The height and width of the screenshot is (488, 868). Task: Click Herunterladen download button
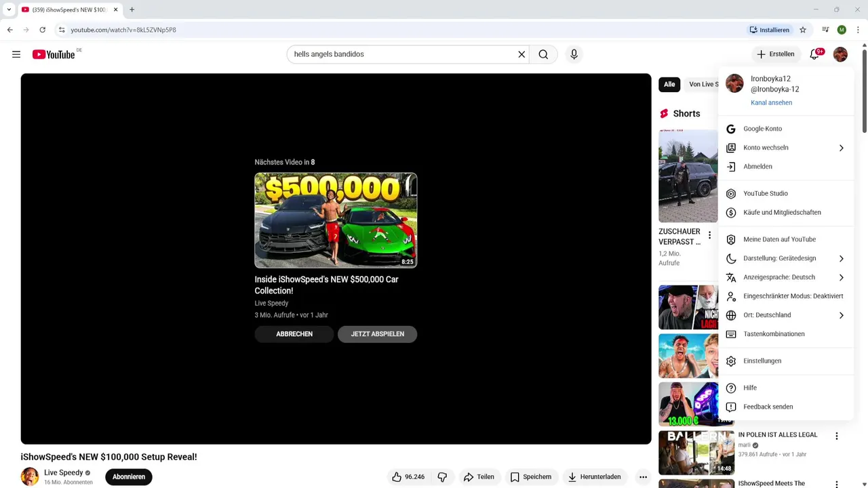(x=594, y=476)
